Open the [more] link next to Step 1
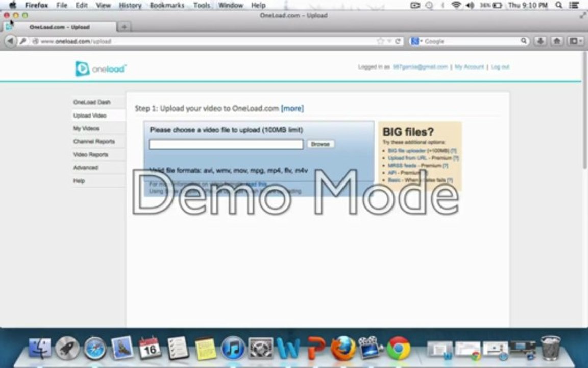The height and width of the screenshot is (368, 588). [x=292, y=108]
